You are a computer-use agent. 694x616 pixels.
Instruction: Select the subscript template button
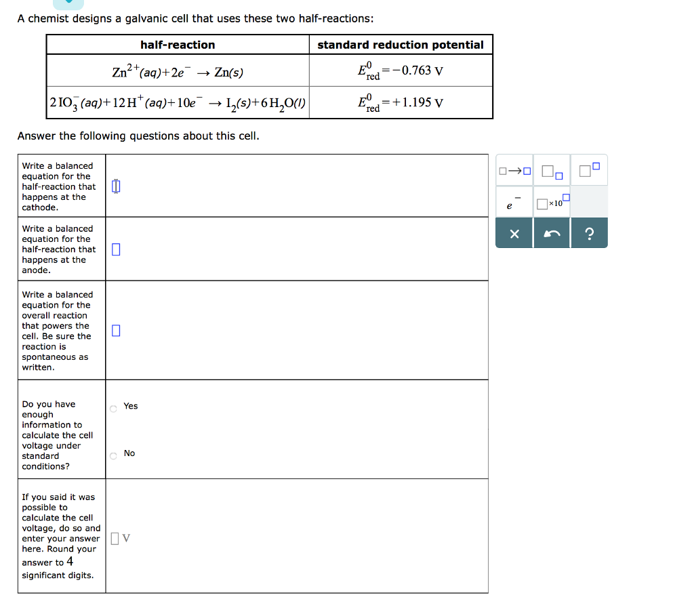(552, 170)
